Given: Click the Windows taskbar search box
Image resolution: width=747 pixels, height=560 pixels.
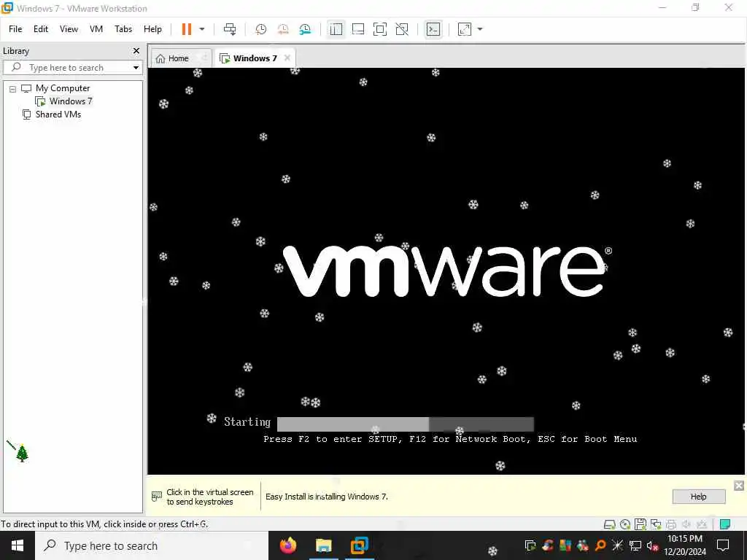Looking at the screenshot, I should [152, 545].
